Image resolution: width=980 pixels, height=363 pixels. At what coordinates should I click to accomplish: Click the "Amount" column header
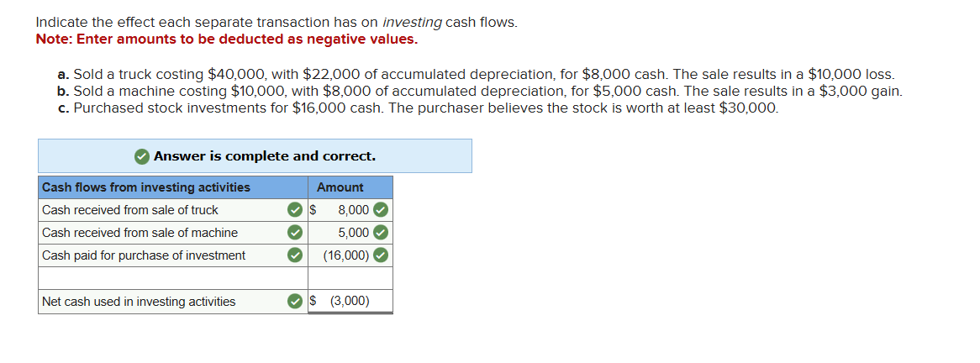point(340,187)
